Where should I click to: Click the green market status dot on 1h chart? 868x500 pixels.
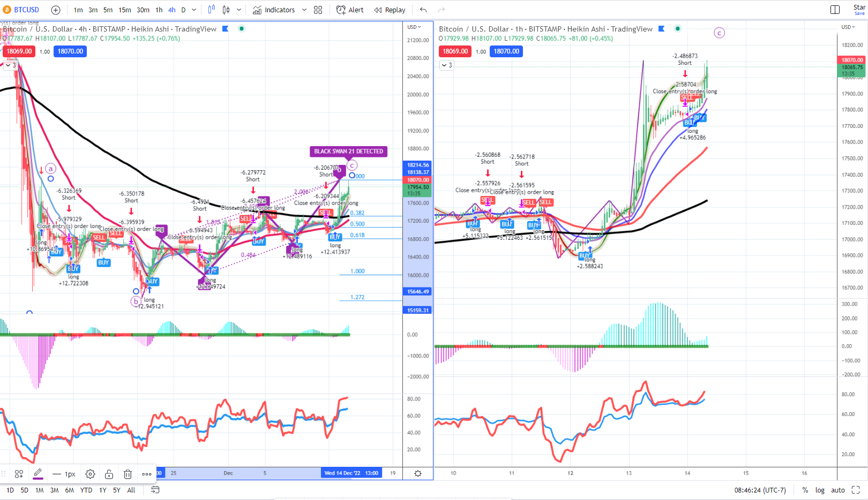click(x=678, y=29)
